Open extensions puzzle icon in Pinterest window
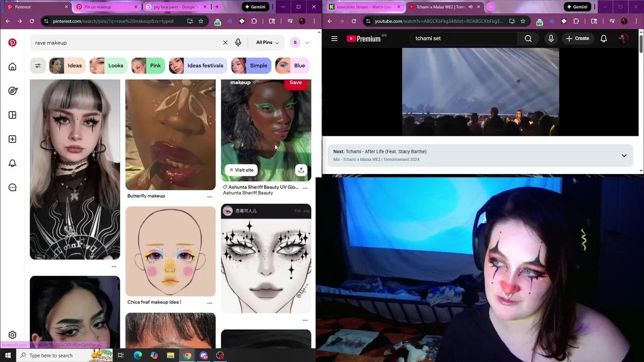Screen dimensions: 644x362 [254, 21]
